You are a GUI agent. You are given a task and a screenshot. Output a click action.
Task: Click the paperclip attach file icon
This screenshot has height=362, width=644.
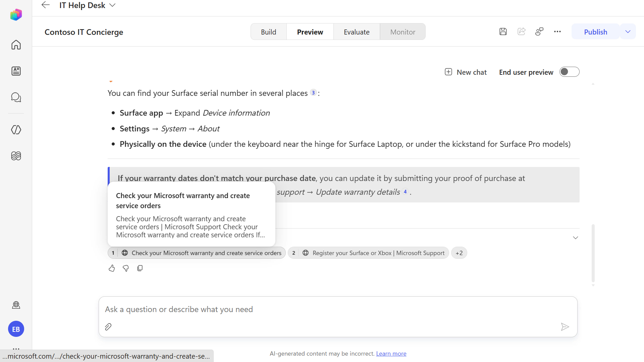tap(108, 327)
